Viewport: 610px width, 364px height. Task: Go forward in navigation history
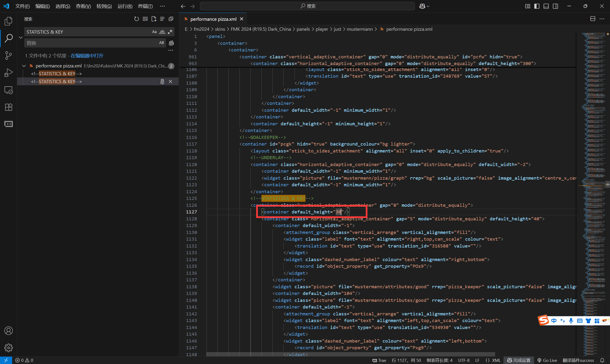tap(192, 6)
